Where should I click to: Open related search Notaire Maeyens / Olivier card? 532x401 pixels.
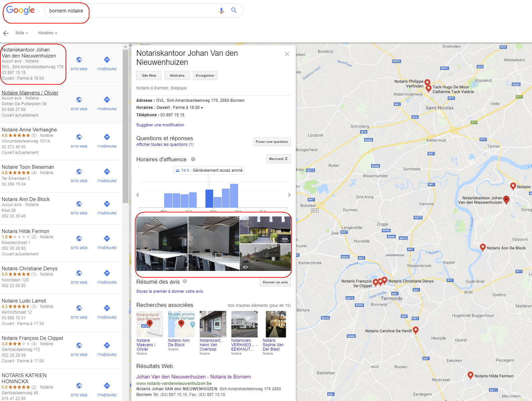tap(149, 333)
